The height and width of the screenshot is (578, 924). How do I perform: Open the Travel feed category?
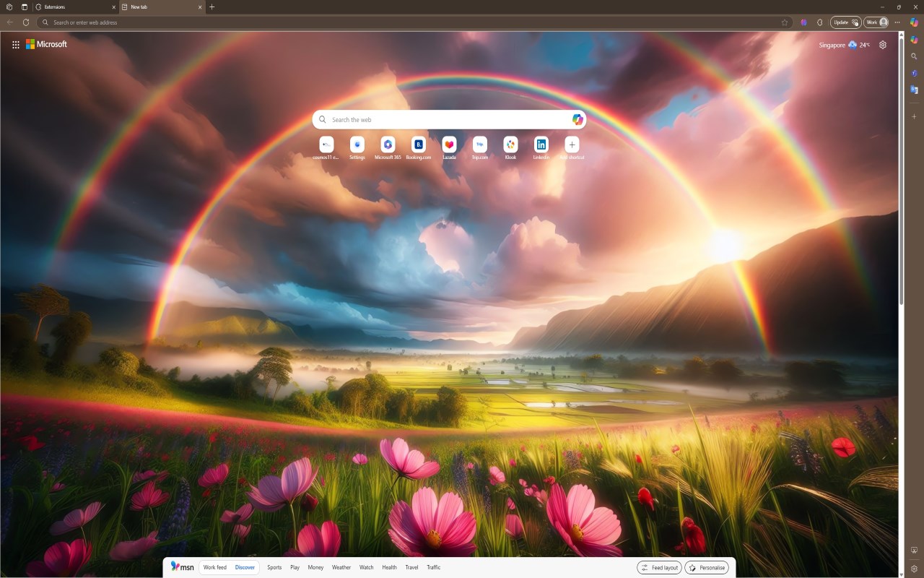[411, 567]
